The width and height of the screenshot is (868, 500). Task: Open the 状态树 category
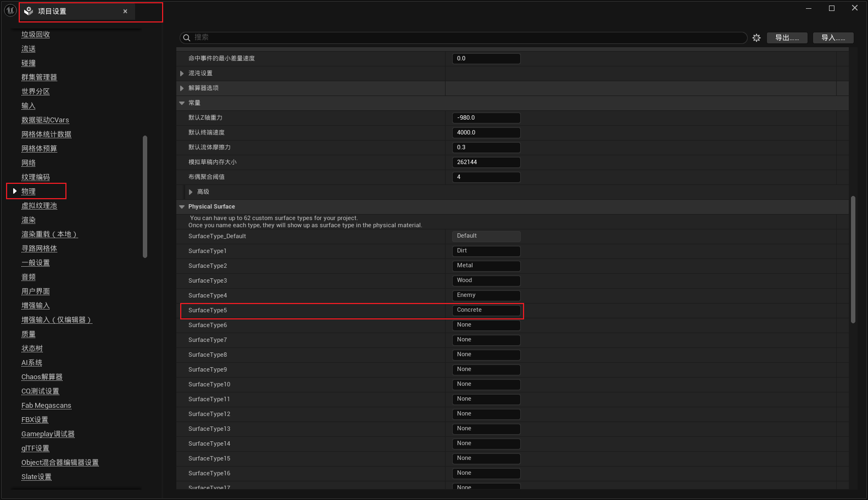pos(32,349)
